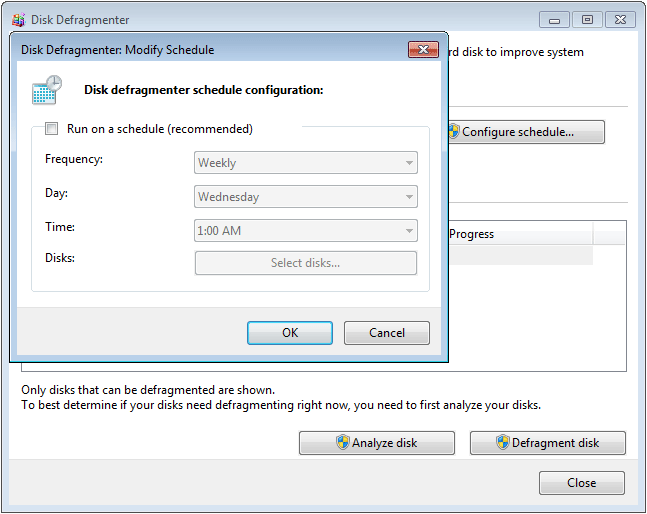Confirm the schedule with OK
The image size is (647, 514).
click(x=290, y=333)
